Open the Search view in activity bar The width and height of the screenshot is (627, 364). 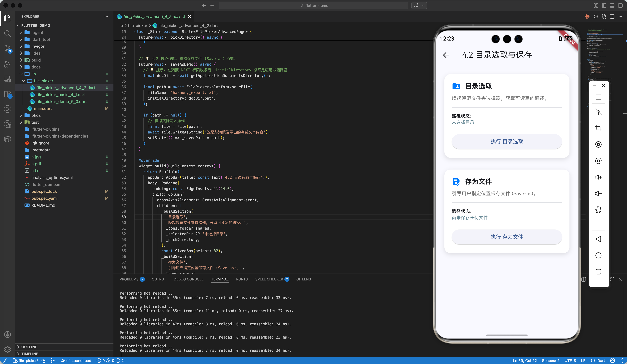8,33
